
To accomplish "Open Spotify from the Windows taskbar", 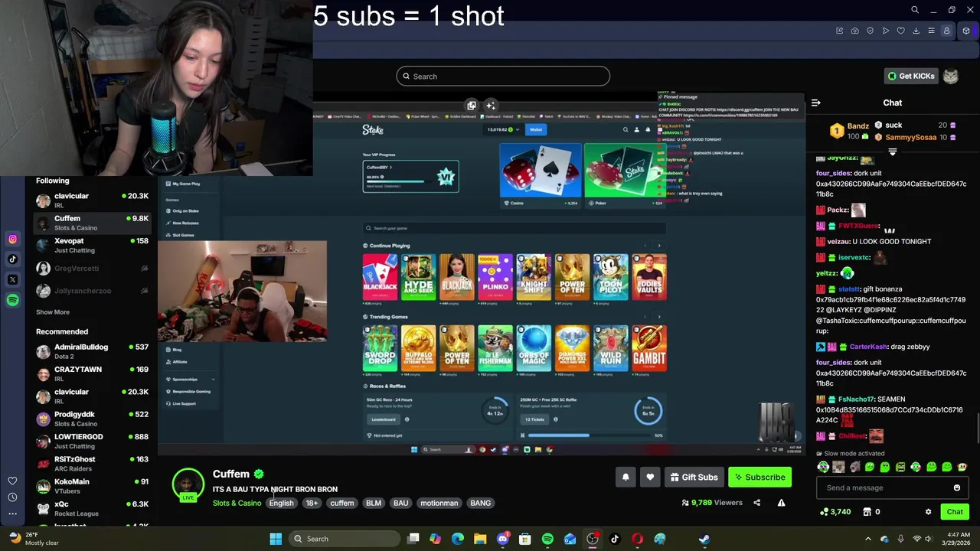I will (547, 539).
